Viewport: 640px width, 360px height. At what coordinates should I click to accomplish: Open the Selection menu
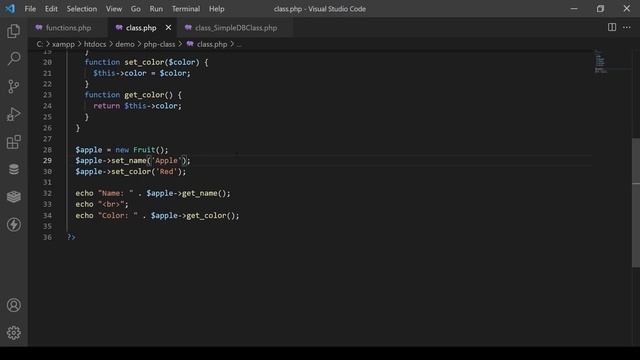82,9
